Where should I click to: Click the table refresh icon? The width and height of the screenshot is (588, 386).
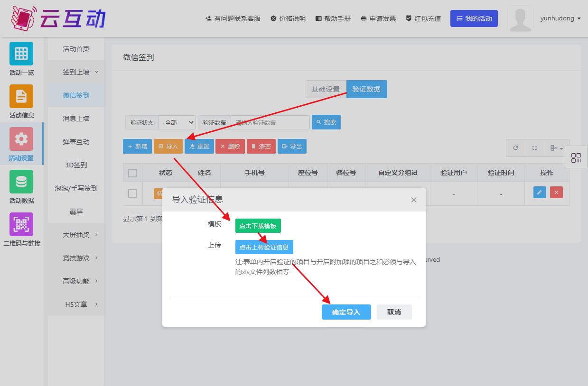(515, 148)
